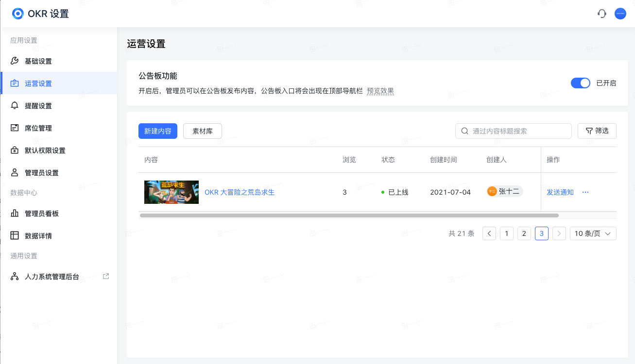
Task: Disable the 公告板功能 switch
Action: click(581, 83)
